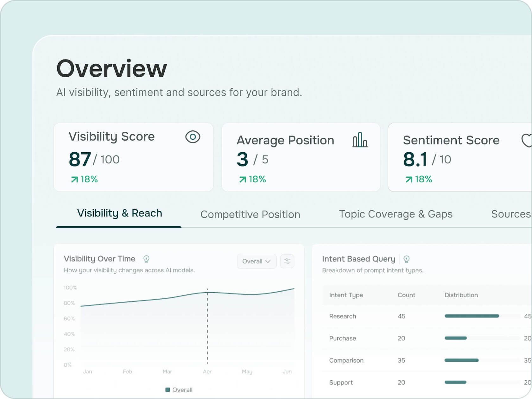
Task: Switch to the Competitive Position tab
Action: pyautogui.click(x=250, y=214)
